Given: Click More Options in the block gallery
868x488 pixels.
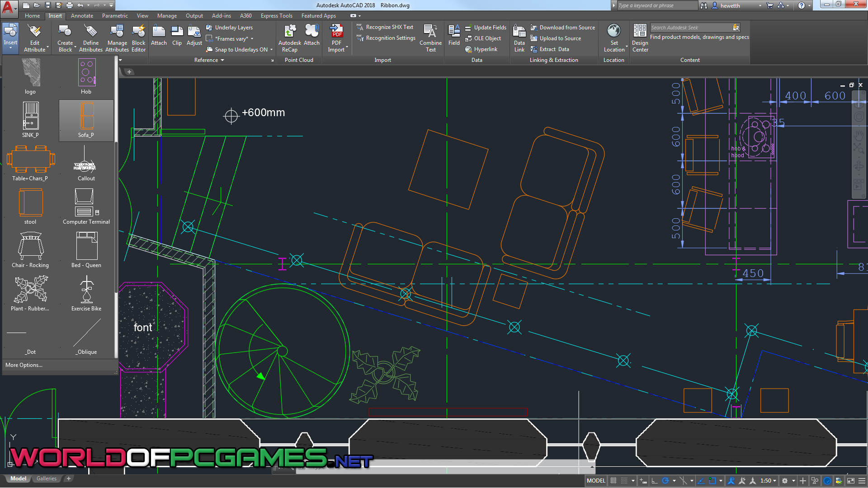Looking at the screenshot, I should pos(24,365).
